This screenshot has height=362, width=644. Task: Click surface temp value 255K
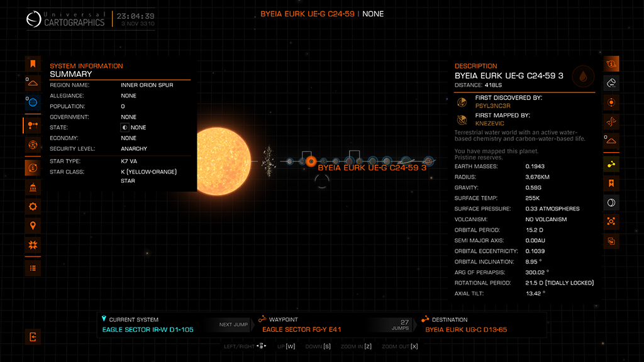point(532,198)
